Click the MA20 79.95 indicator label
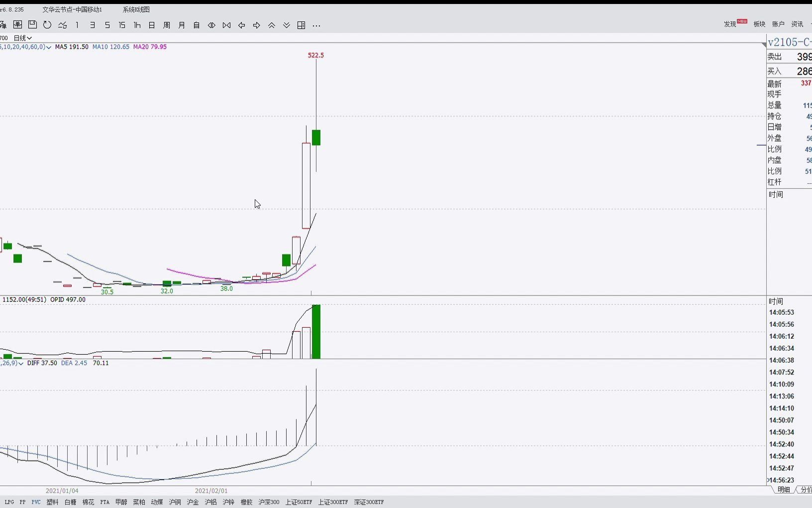812x508 pixels. pos(150,47)
